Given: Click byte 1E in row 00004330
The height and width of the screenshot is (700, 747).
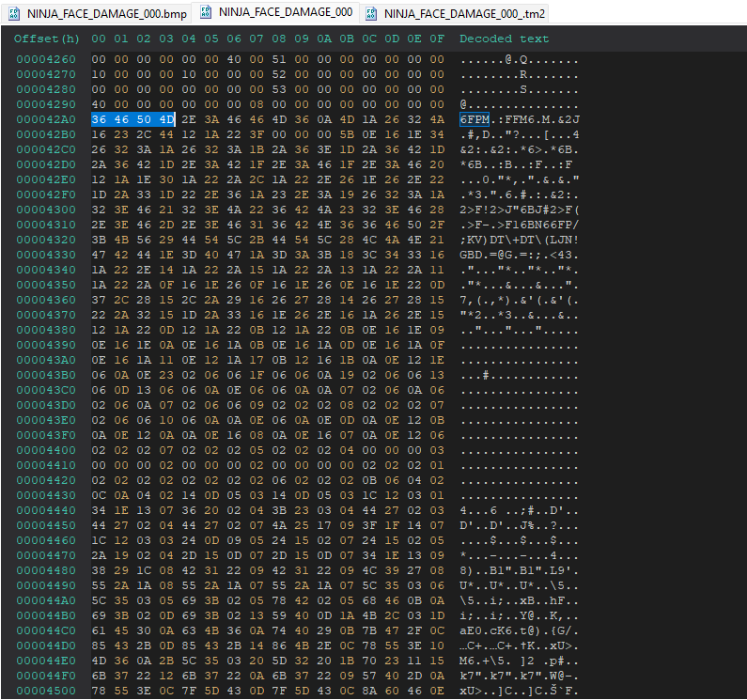Looking at the screenshot, I should pyautogui.click(x=166, y=255).
